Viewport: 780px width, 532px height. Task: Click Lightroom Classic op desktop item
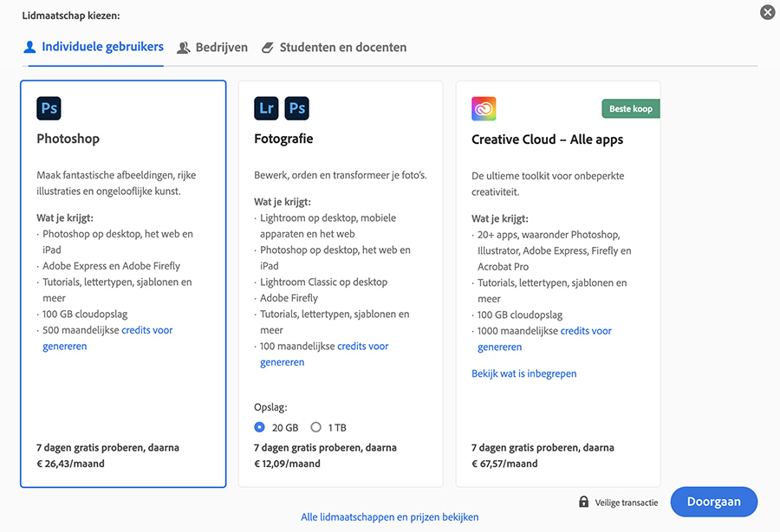[323, 282]
